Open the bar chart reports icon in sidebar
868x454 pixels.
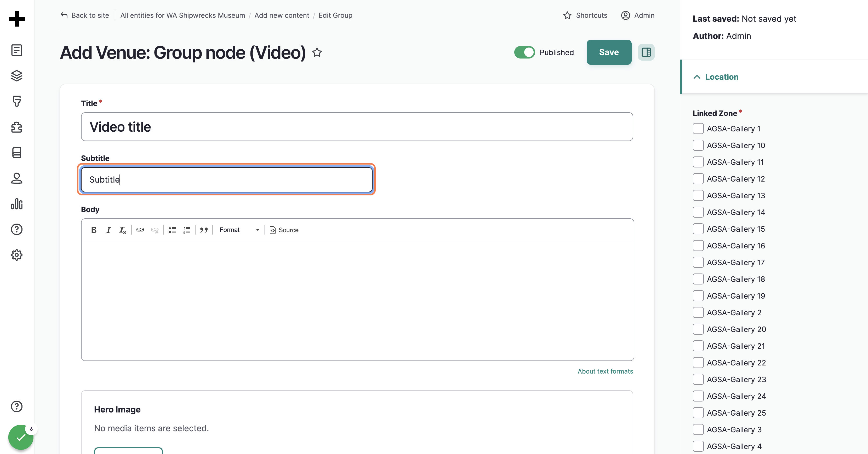point(17,203)
